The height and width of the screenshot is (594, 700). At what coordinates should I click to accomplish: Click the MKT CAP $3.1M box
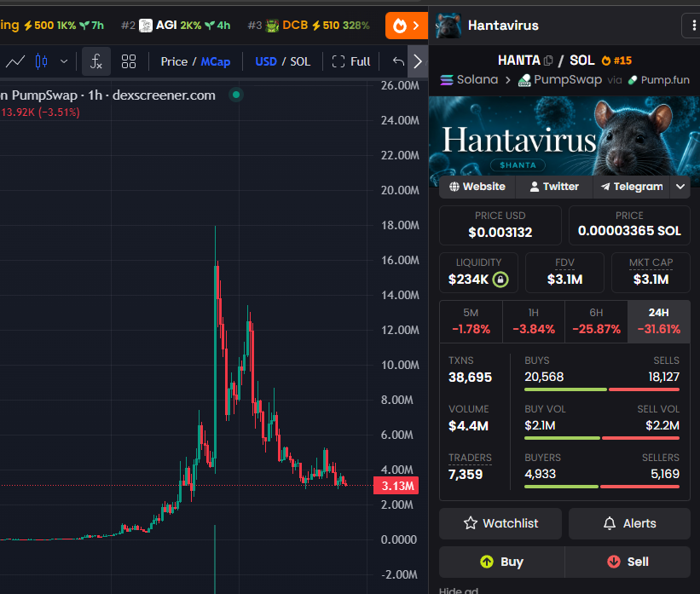[651, 273]
